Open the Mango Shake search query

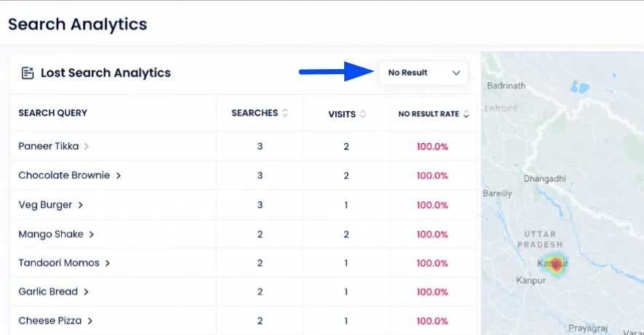point(51,234)
